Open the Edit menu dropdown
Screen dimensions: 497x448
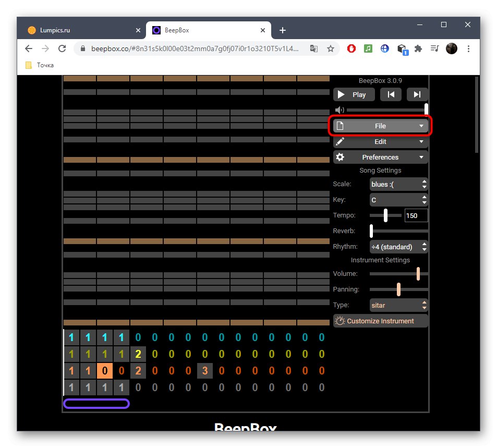[380, 142]
